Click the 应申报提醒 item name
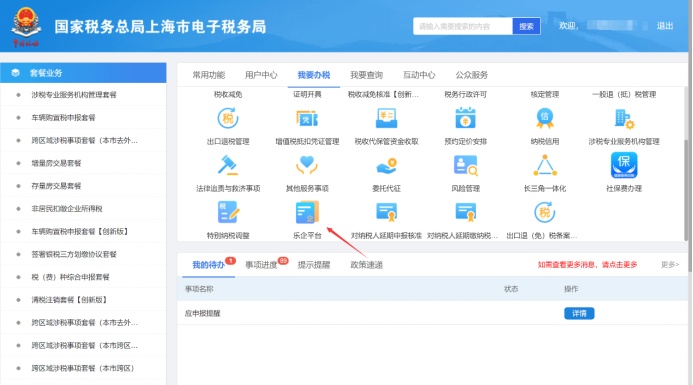The image size is (693, 385). click(x=202, y=313)
